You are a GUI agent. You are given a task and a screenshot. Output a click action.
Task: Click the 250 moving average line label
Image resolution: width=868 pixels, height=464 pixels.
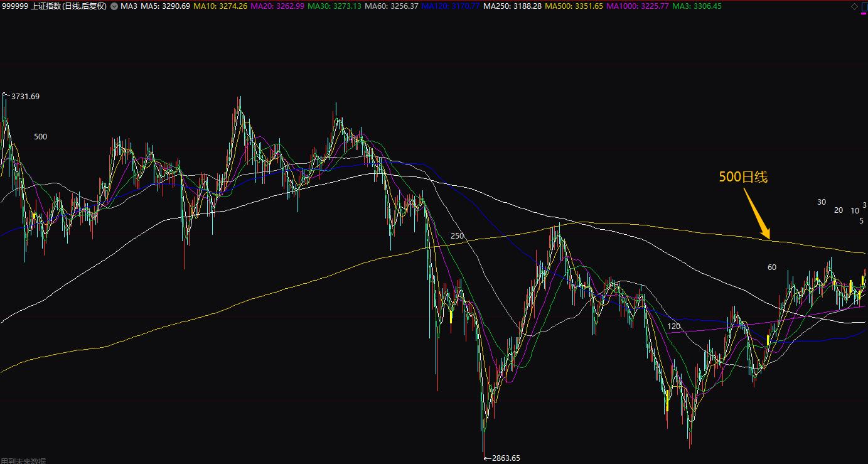(x=457, y=236)
